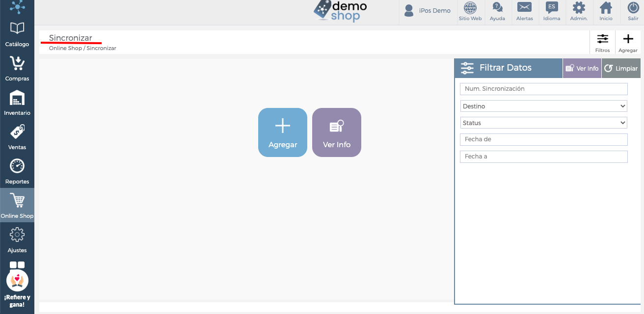Screen dimensions: 644x314
Task: Click the large purple Ver Info tile
Action: click(x=337, y=132)
